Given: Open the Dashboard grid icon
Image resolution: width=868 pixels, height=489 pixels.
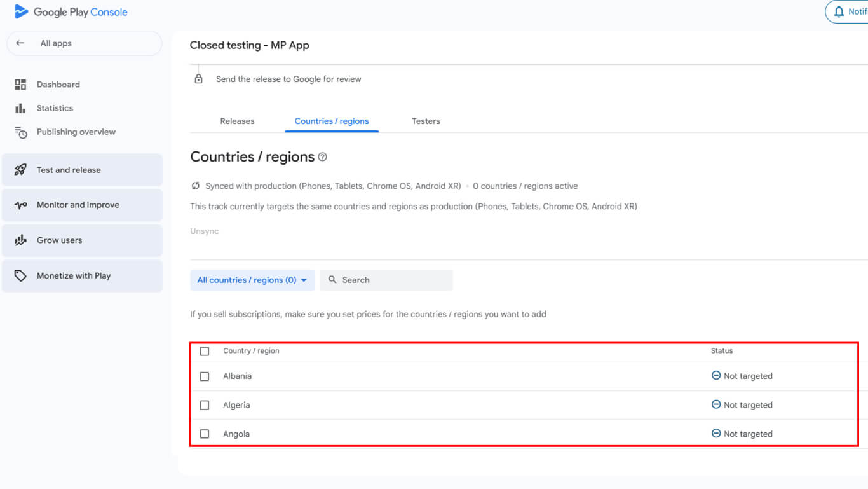Looking at the screenshot, I should pos(20,85).
